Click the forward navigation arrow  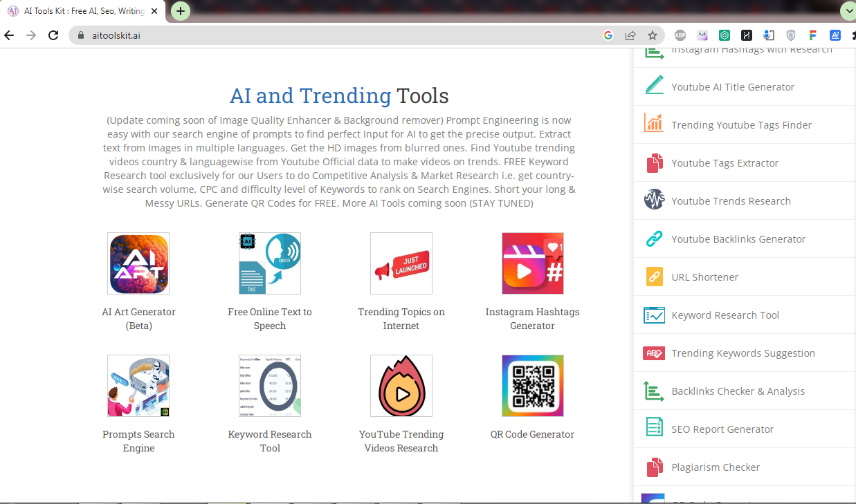[31, 35]
